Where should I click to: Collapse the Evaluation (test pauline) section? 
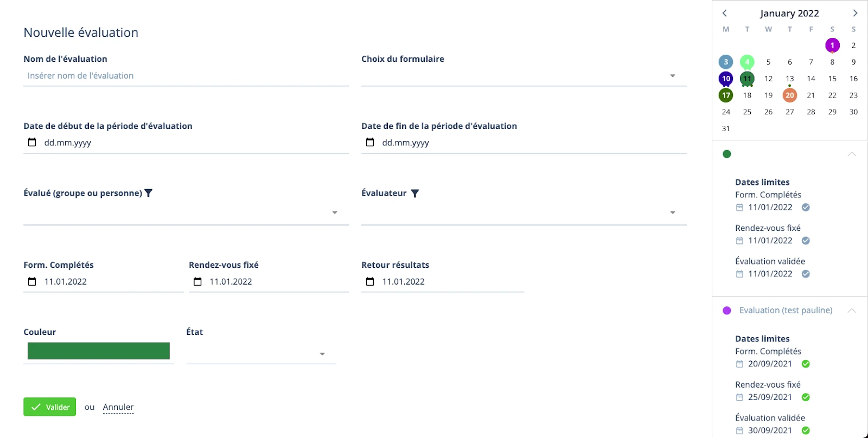pos(852,311)
